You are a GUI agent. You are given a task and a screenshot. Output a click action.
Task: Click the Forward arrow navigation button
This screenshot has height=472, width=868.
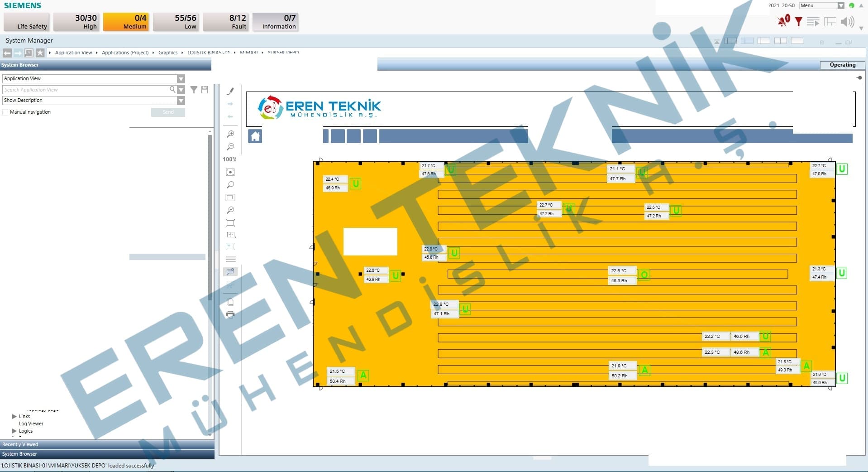pos(18,53)
